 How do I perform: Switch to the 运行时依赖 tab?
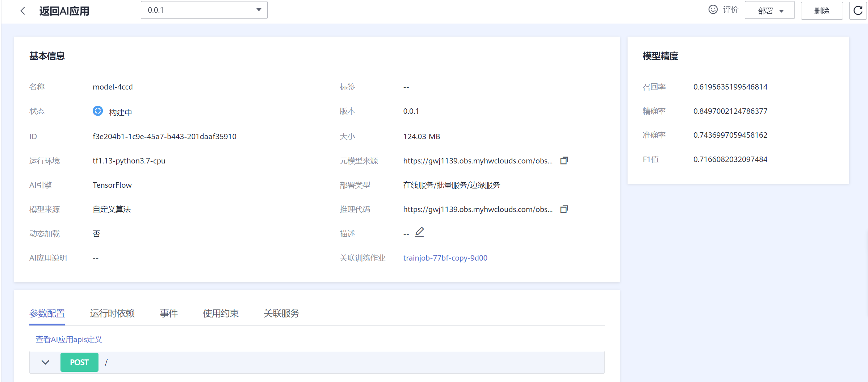click(112, 313)
